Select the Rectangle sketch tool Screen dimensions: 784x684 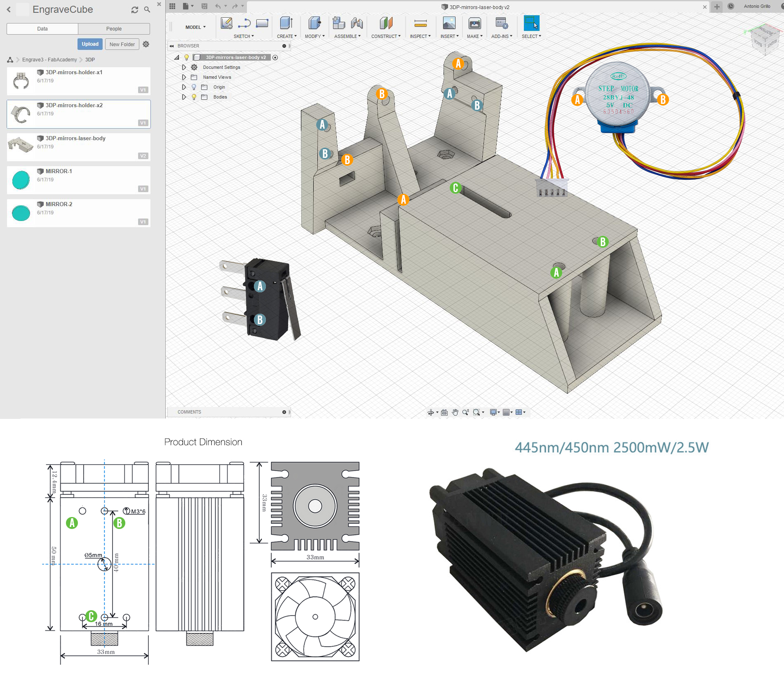[262, 23]
